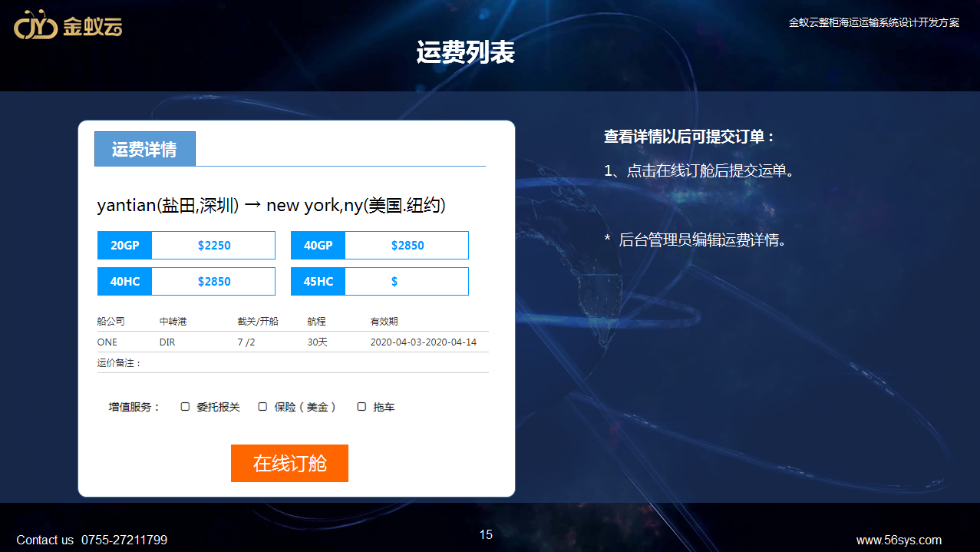Click the 运费列表 page heading

pos(465,52)
